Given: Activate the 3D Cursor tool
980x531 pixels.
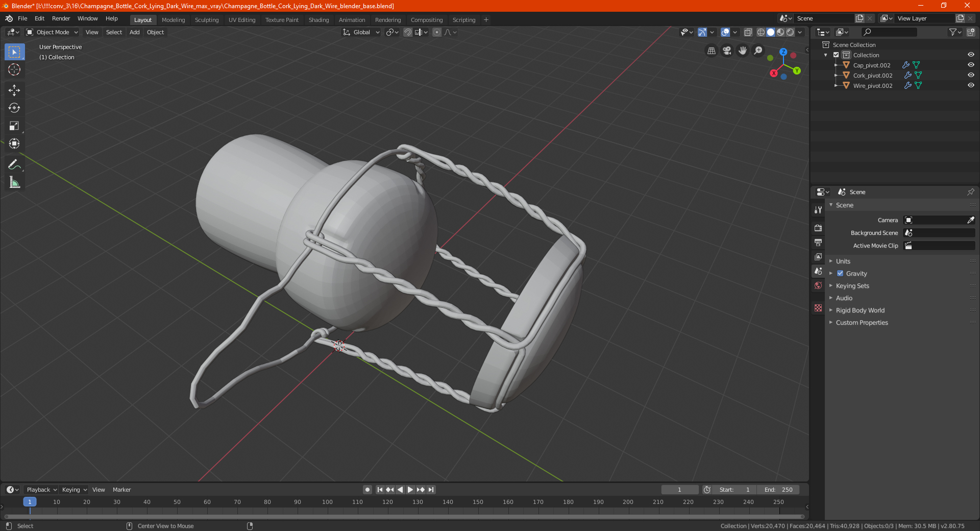Looking at the screenshot, I should pos(14,69).
